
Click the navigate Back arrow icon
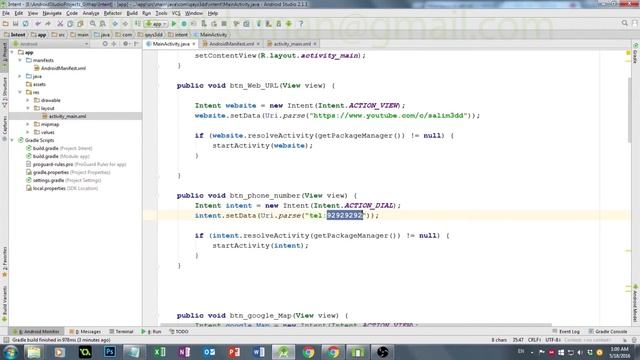click(x=115, y=24)
